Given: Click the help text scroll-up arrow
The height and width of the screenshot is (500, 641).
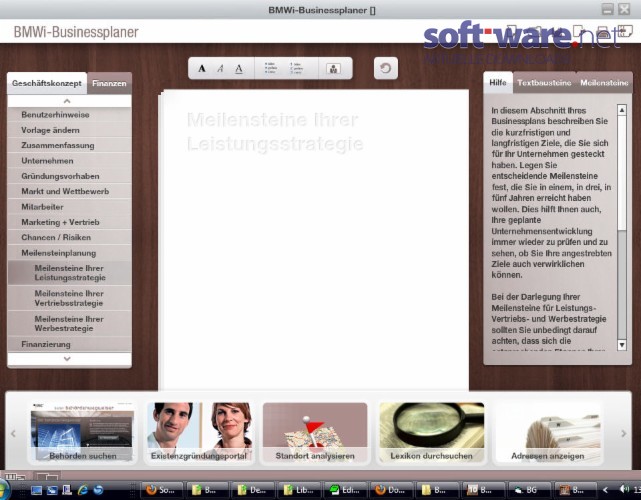Looking at the screenshot, I should click(x=622, y=110).
